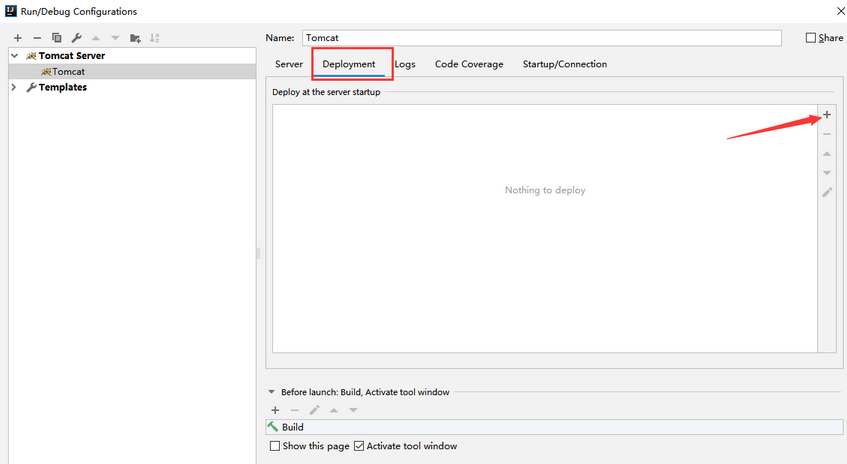This screenshot has height=464, width=847.
Task: Toggle the Share checkbox
Action: [811, 38]
